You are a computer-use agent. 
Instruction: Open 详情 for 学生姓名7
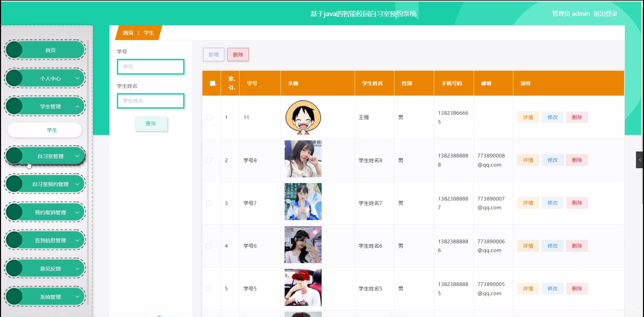(x=528, y=203)
